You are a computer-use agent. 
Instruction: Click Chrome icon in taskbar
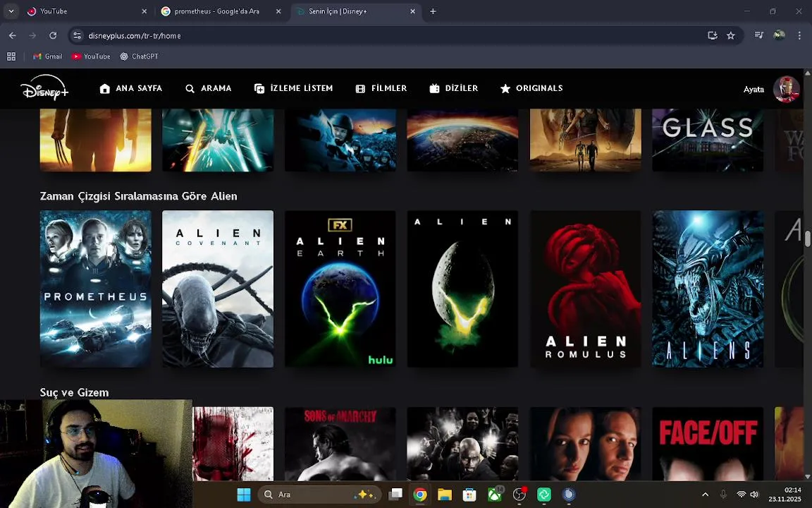click(x=420, y=495)
